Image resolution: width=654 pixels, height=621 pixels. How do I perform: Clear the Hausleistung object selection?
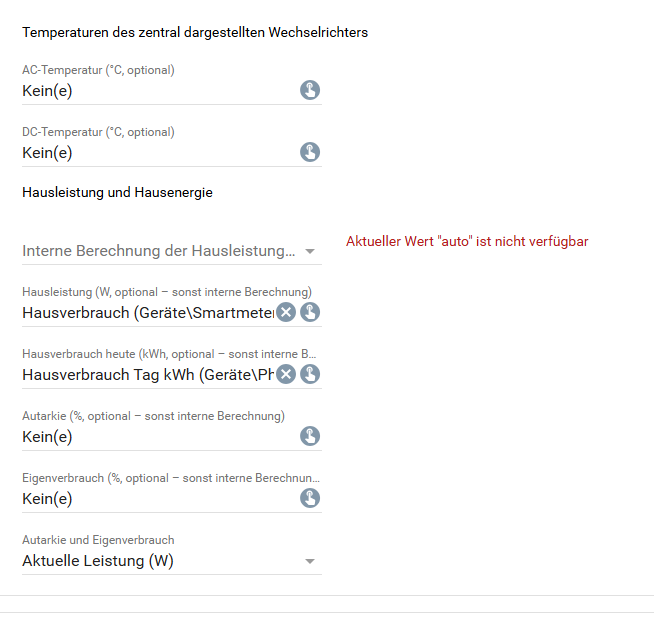(x=286, y=312)
